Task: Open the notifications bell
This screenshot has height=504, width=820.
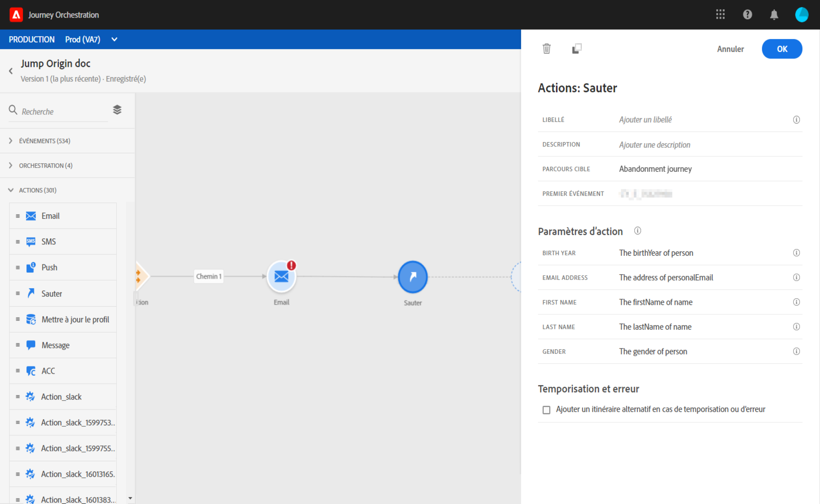Action: [774, 15]
